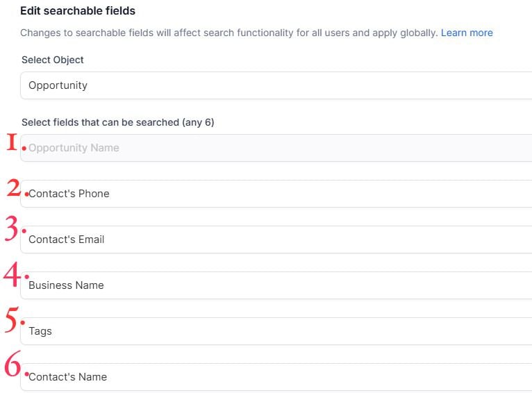The image size is (532, 393).
Task: Expand the Contact's Email field selector
Action: pos(278,240)
